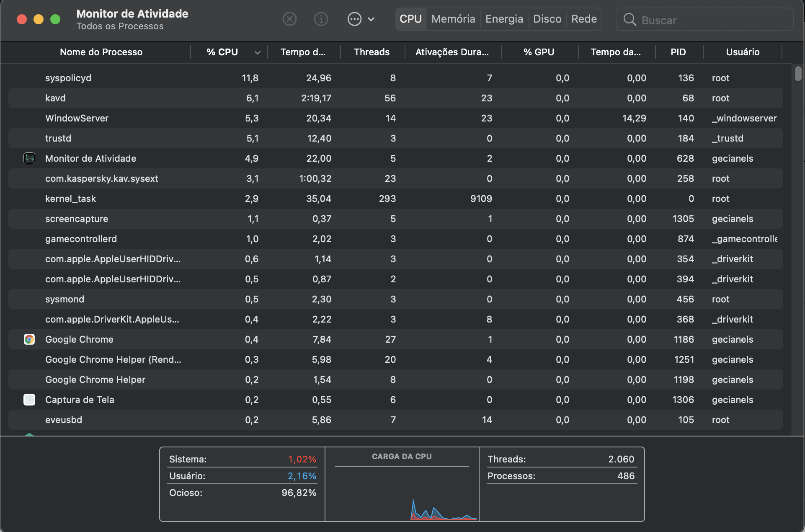Image resolution: width=805 pixels, height=532 pixels.
Task: Click the green fullscreen window button
Action: click(x=55, y=19)
